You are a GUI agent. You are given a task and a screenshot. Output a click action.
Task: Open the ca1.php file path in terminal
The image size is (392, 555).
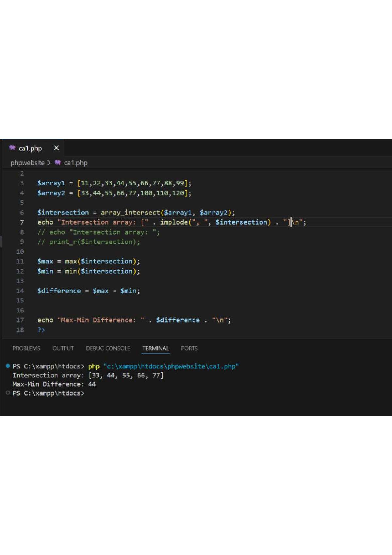pyautogui.click(x=171, y=366)
